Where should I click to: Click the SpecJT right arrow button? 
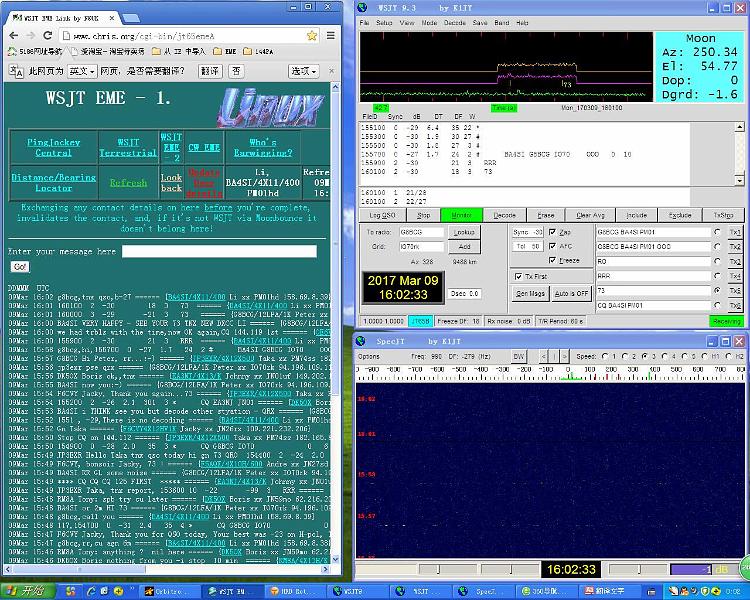coord(564,356)
